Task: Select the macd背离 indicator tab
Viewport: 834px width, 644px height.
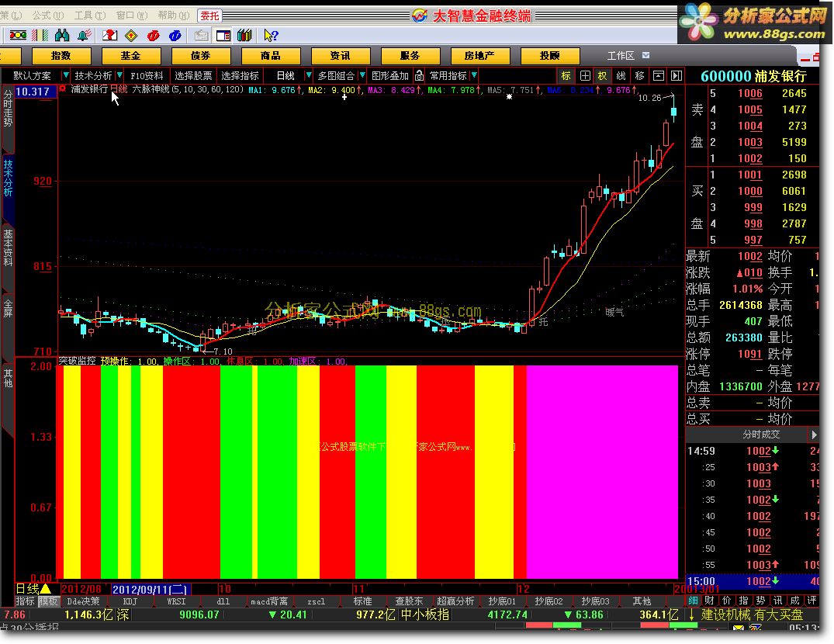Action: 269,601
